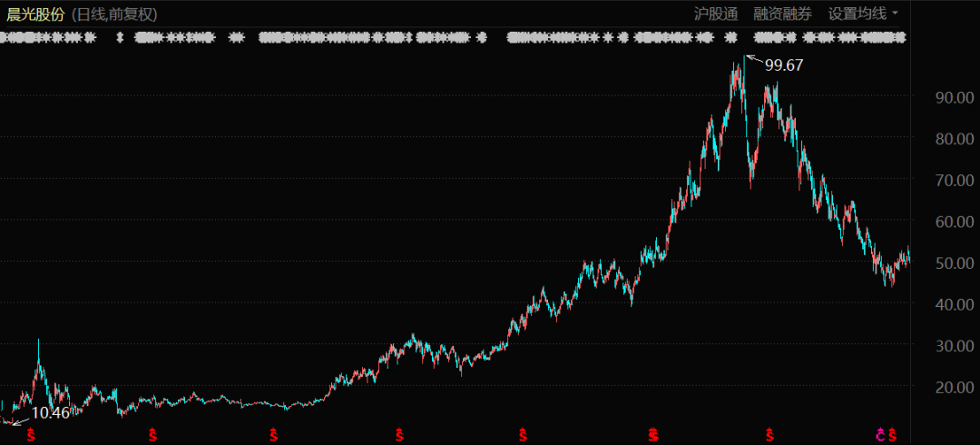This screenshot has height=445, width=980.
Task: Open the 设置均线 dropdown arrow
Action: coord(895,14)
